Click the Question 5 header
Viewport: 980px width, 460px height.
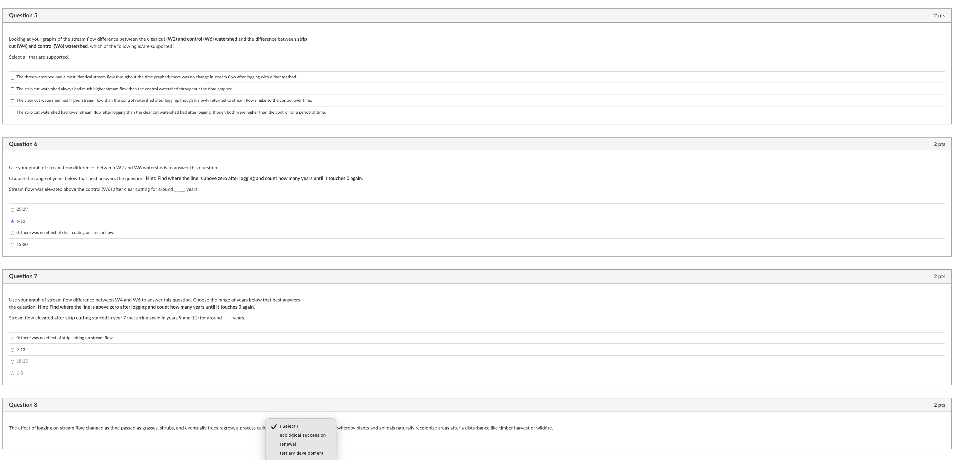(23, 16)
